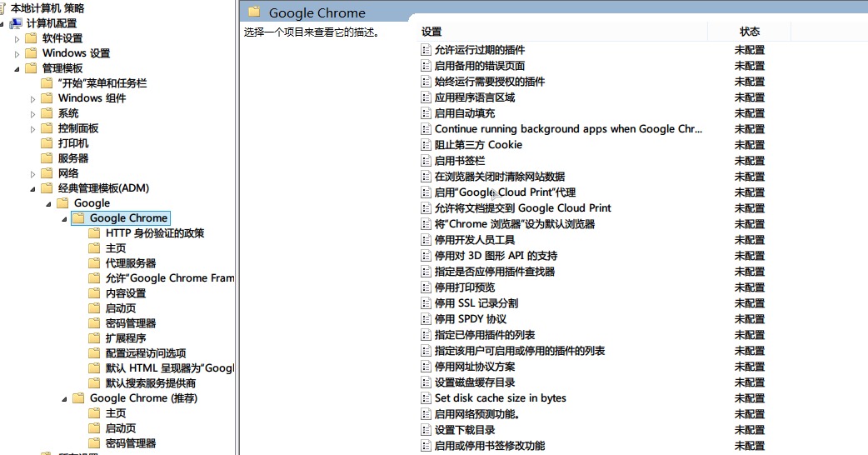
Task: Select the 在浏览器关闭时清除网站数据 policy
Action: click(x=499, y=177)
